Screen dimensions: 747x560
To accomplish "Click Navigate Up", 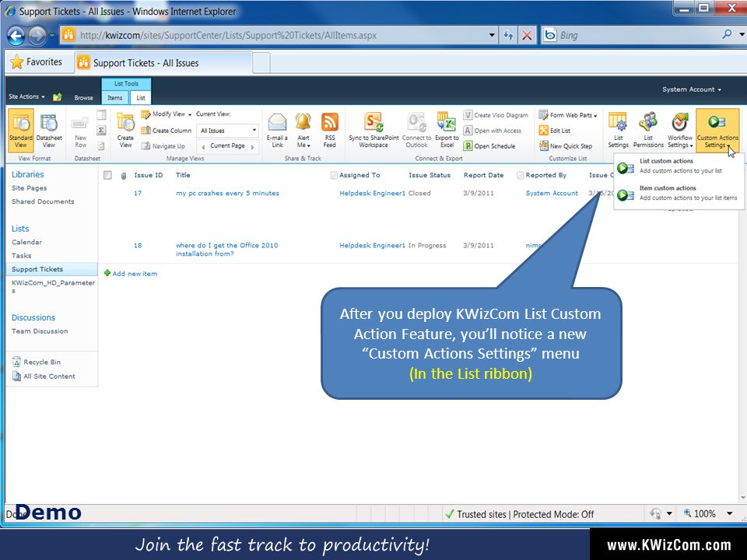I will point(163,146).
